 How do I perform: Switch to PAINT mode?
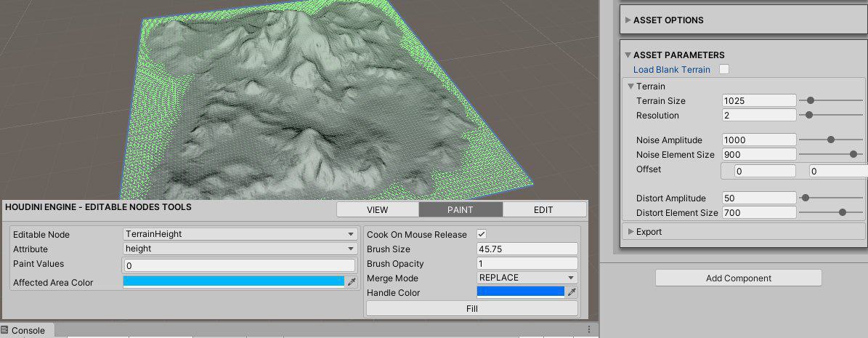click(x=461, y=209)
